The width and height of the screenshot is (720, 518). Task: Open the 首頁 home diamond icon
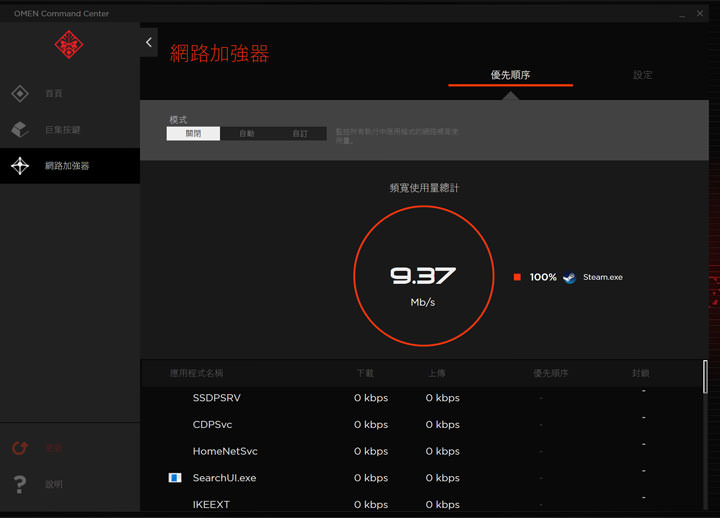click(20, 94)
